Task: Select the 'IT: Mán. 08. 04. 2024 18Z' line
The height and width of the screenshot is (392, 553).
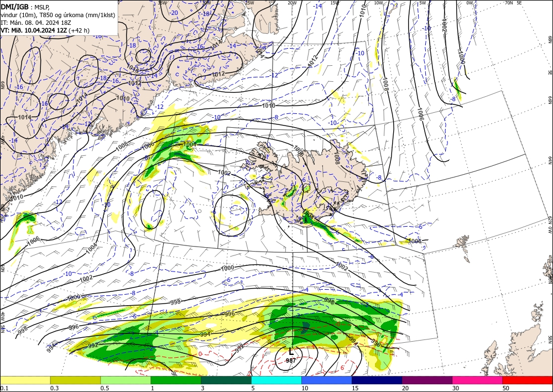Action: coord(36,23)
